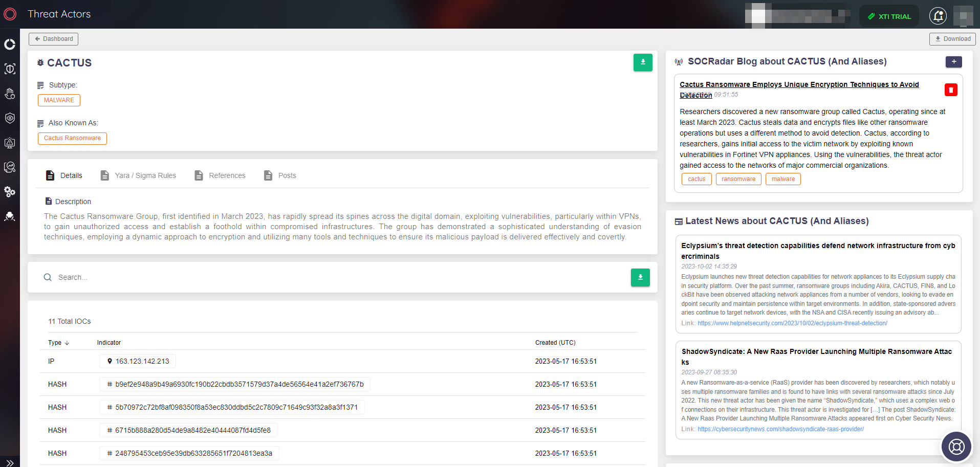Select the MALWARE subtype tag

[x=59, y=100]
